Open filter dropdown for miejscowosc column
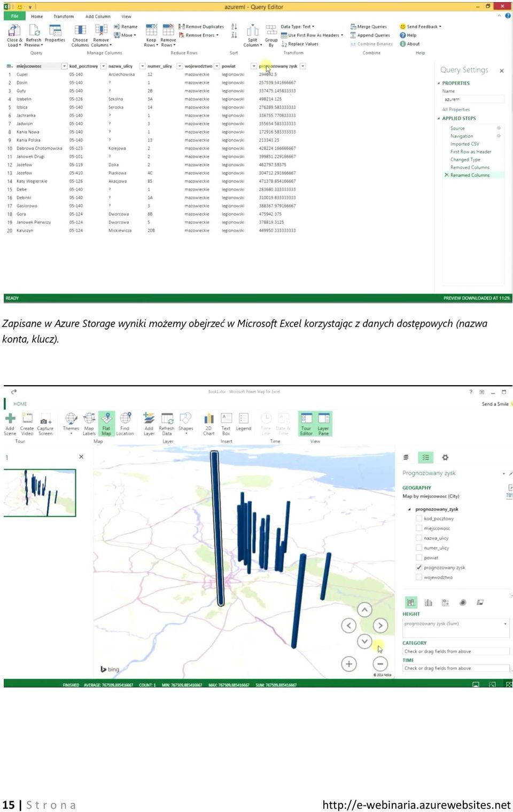The image size is (513, 812). tap(64, 66)
